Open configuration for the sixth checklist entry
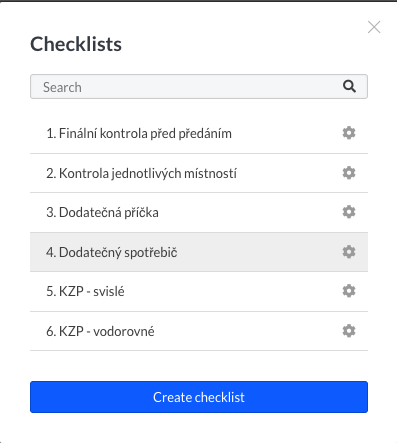The width and height of the screenshot is (397, 443). click(x=349, y=331)
